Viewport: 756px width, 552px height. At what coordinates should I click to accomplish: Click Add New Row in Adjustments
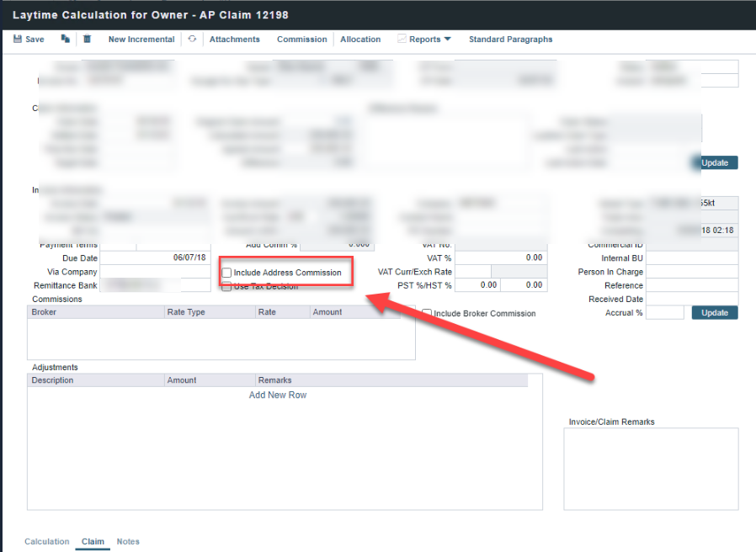coord(278,395)
